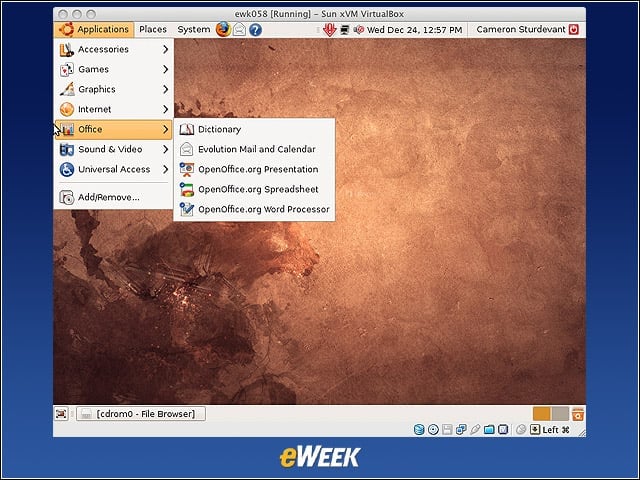Select Sound & Video menu entry
This screenshot has height=480, width=640.
(x=113, y=149)
